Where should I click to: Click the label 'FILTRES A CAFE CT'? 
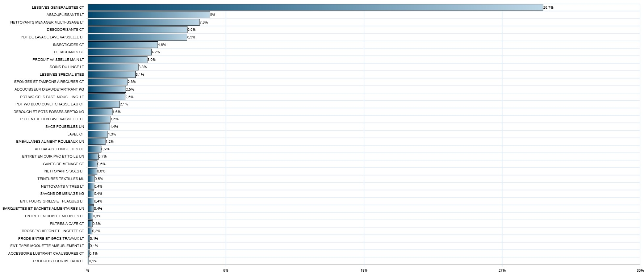[x=67, y=223]
